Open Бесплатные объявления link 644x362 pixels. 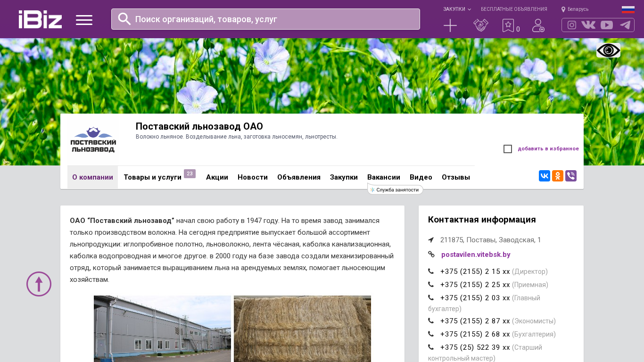[514, 9]
